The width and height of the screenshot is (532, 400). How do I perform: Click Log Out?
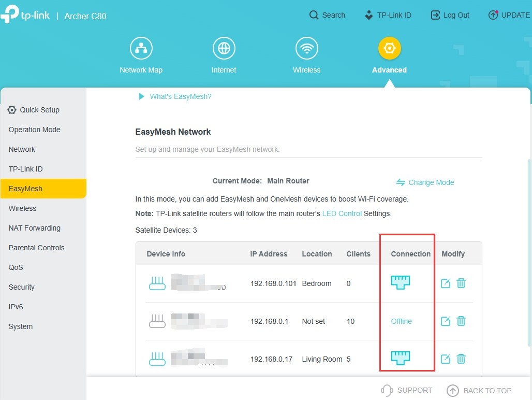[450, 15]
